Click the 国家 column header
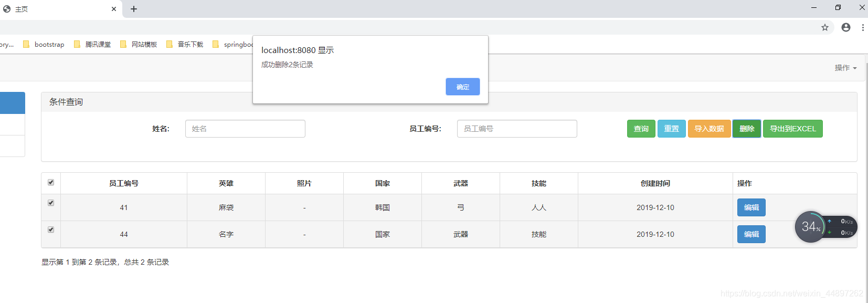 (383, 183)
